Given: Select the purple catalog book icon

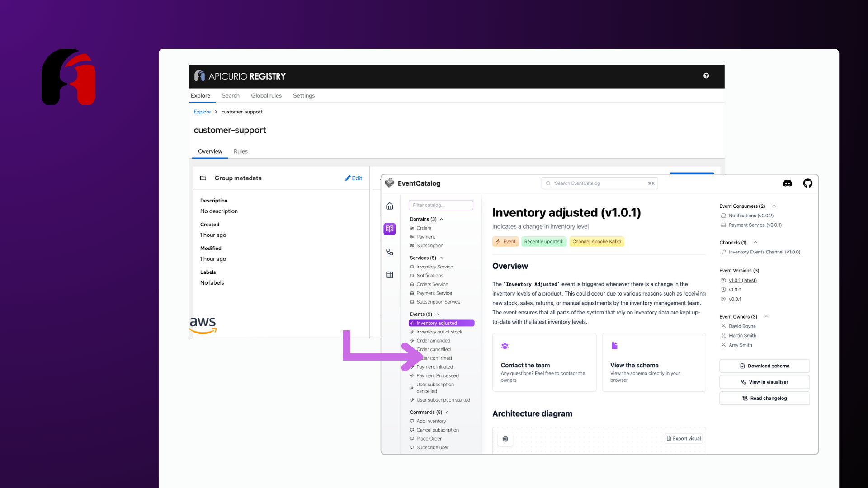Looking at the screenshot, I should click(389, 229).
